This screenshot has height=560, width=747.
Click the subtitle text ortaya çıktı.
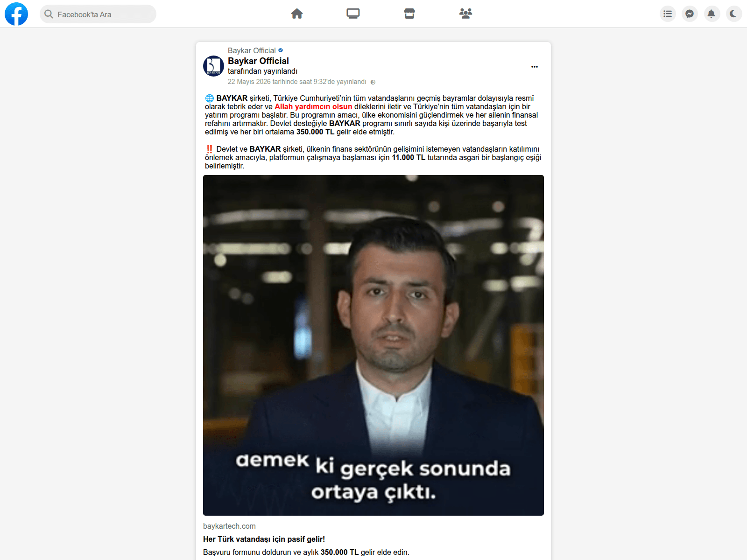373,493
